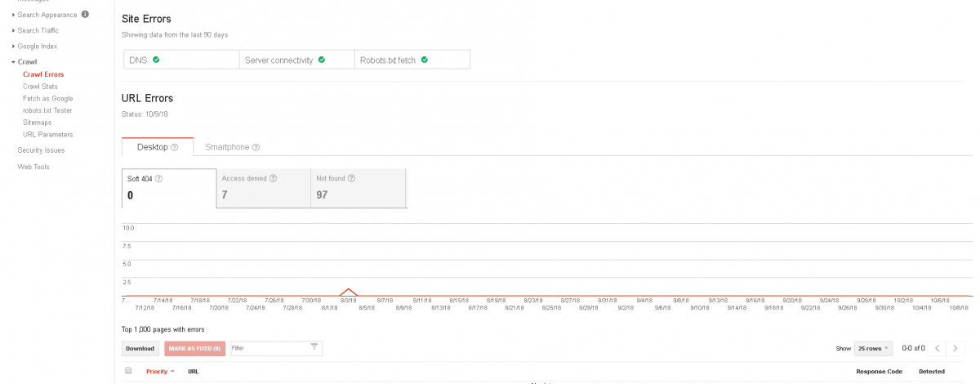The height and width of the screenshot is (384, 980).
Task: Click the Not found help question mark
Action: 351,178
